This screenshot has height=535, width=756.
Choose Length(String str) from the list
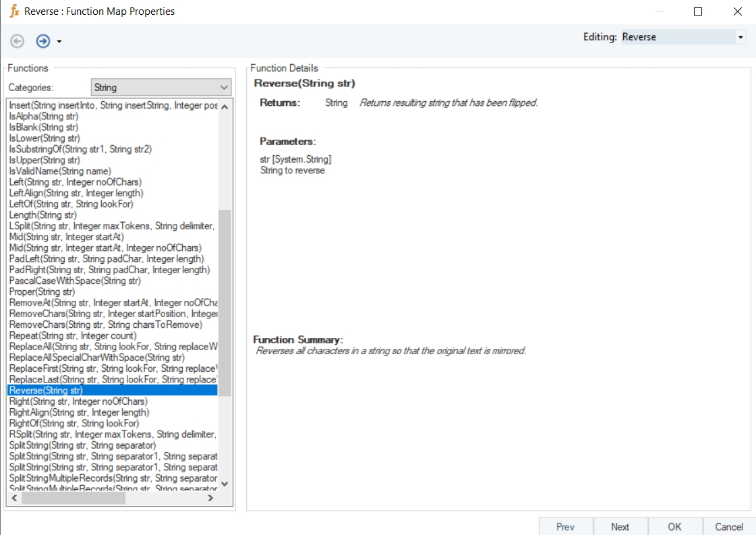pos(42,215)
